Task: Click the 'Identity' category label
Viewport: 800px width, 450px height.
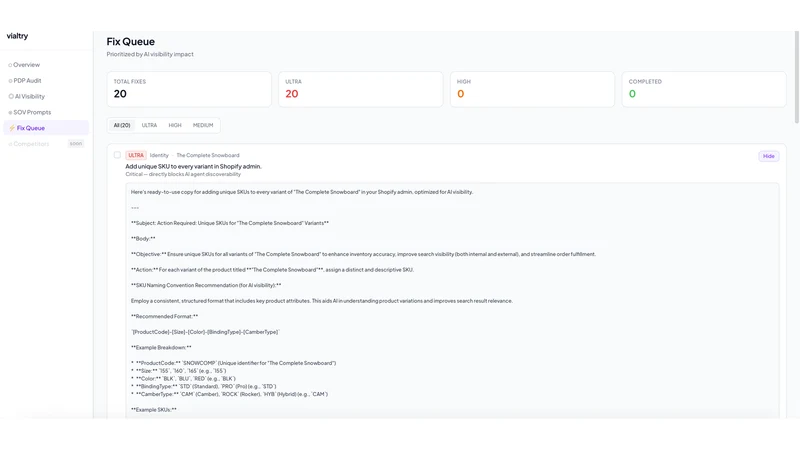Action: coord(159,155)
